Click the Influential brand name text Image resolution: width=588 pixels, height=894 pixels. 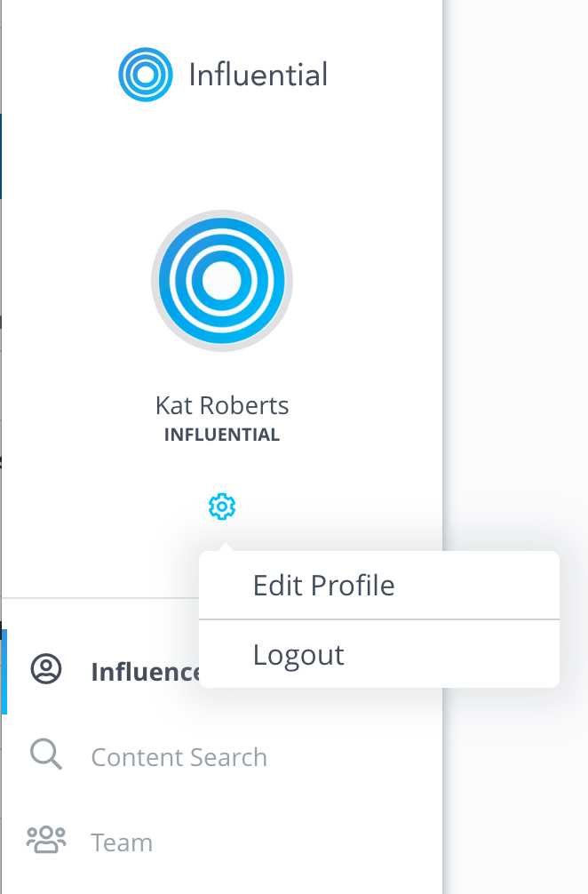(x=258, y=75)
